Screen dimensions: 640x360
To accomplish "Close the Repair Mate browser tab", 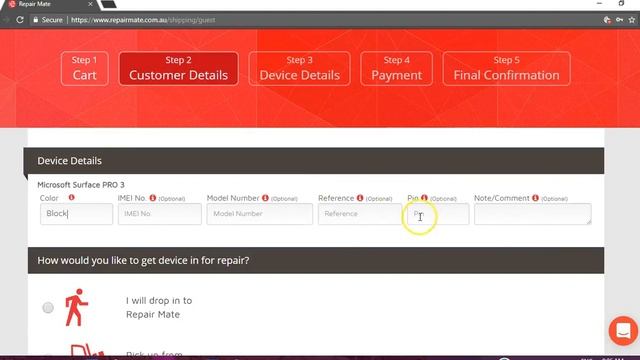I will point(90,4).
